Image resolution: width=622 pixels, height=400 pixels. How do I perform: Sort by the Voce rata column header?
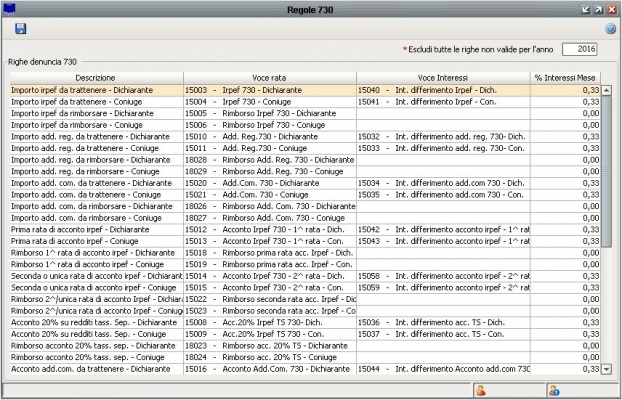pyautogui.click(x=268, y=77)
